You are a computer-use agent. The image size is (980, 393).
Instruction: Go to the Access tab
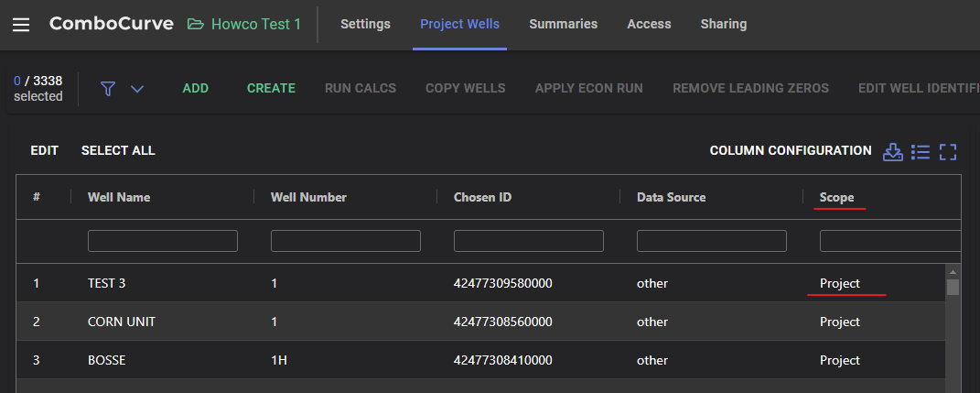tap(649, 25)
